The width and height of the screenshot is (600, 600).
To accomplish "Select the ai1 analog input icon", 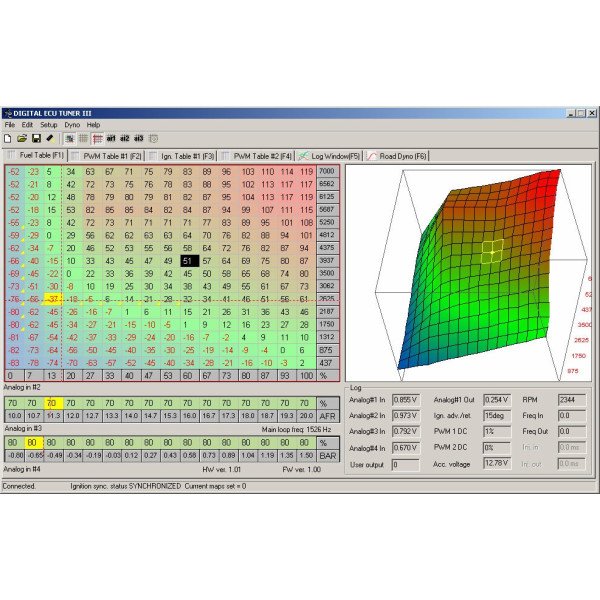I will [x=111, y=138].
